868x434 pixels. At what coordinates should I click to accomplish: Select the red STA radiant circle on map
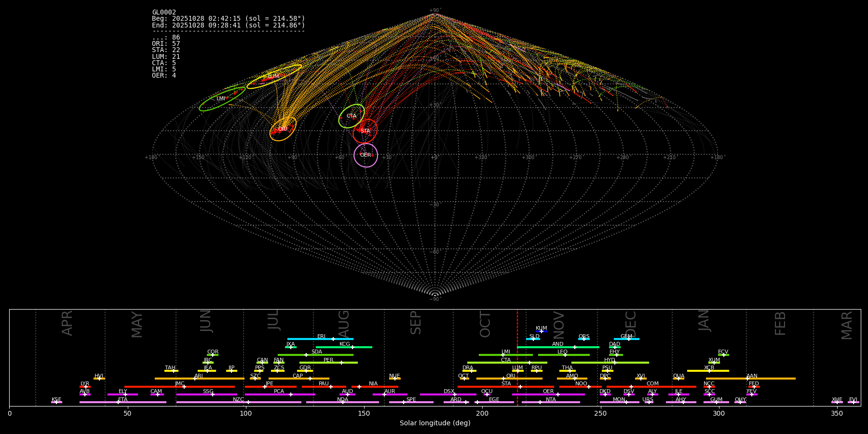coord(365,131)
